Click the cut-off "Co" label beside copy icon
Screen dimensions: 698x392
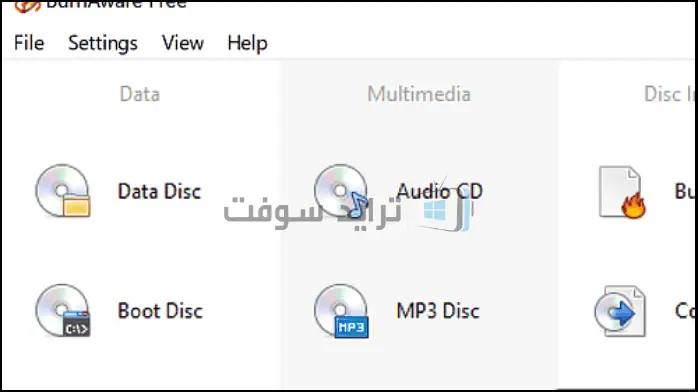[686, 311]
